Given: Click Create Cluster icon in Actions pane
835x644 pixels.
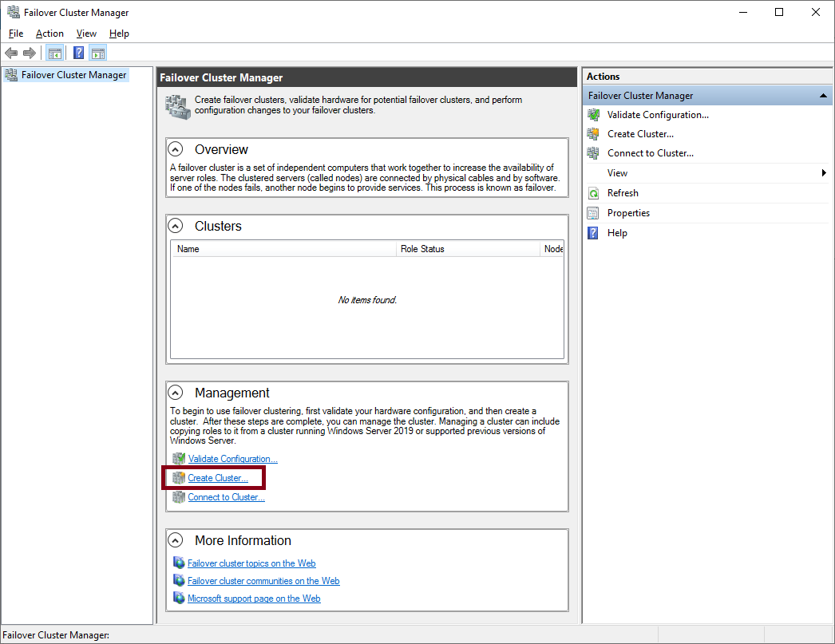Looking at the screenshot, I should click(593, 134).
